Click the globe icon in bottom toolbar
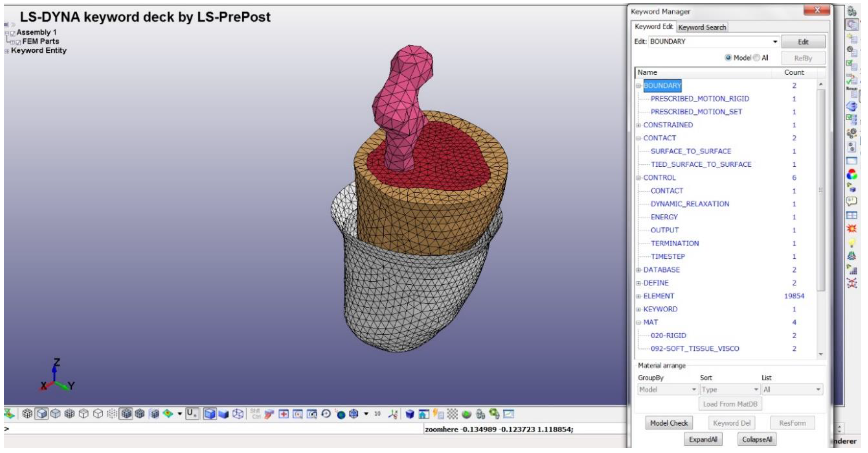 [341, 414]
